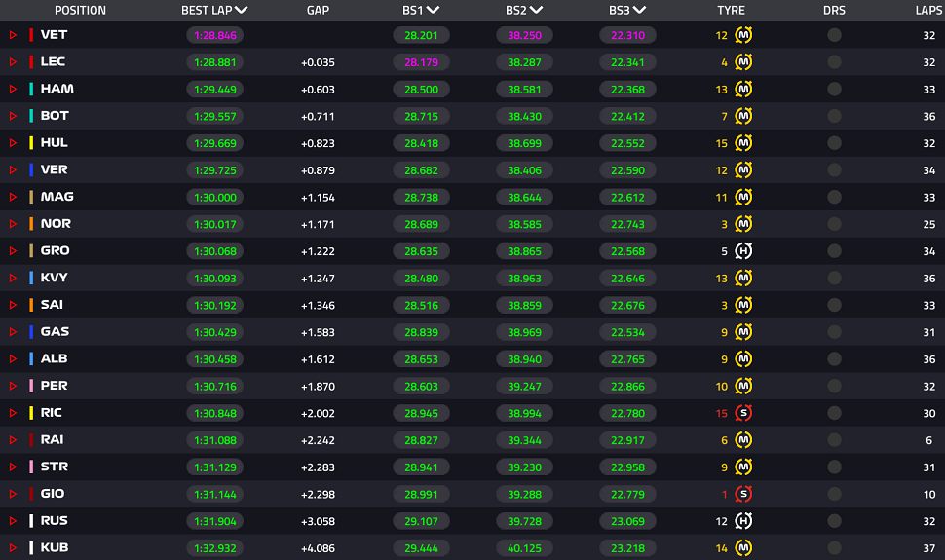Click the medium tyre icon for VET

743,35
